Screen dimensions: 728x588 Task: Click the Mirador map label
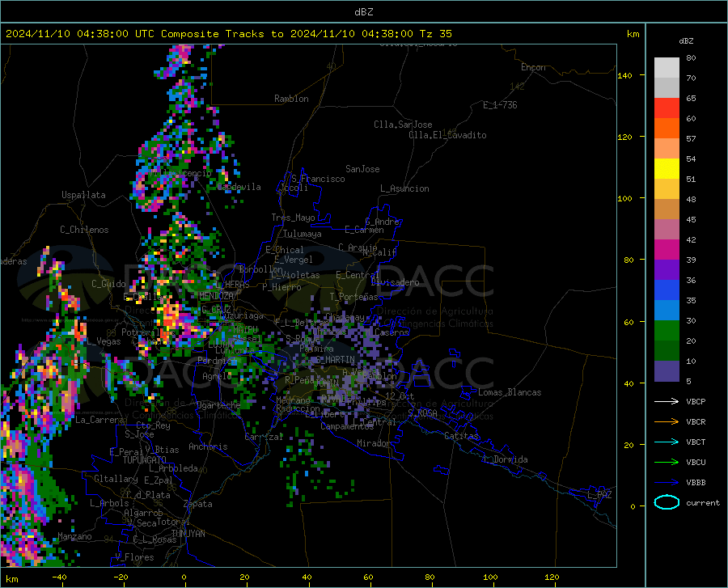(374, 443)
